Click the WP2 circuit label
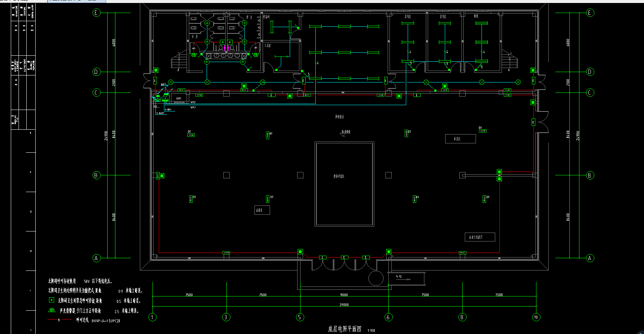The width and height of the screenshot is (644, 334). tap(193, 102)
